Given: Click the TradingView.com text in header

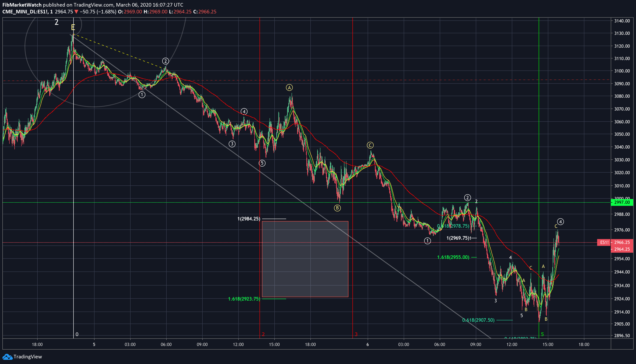Looking at the screenshot, I should [93, 5].
